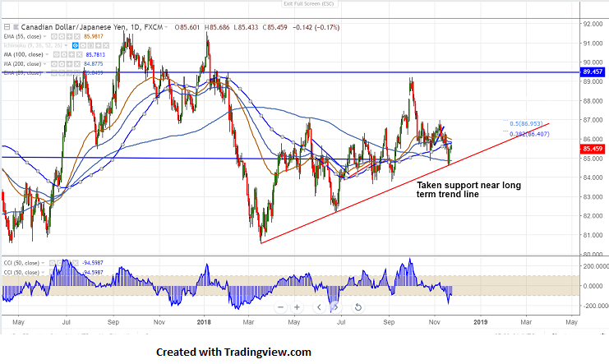Click the 92.000 price scale label
Viewport: 609px width, 364px height.
tap(593, 24)
